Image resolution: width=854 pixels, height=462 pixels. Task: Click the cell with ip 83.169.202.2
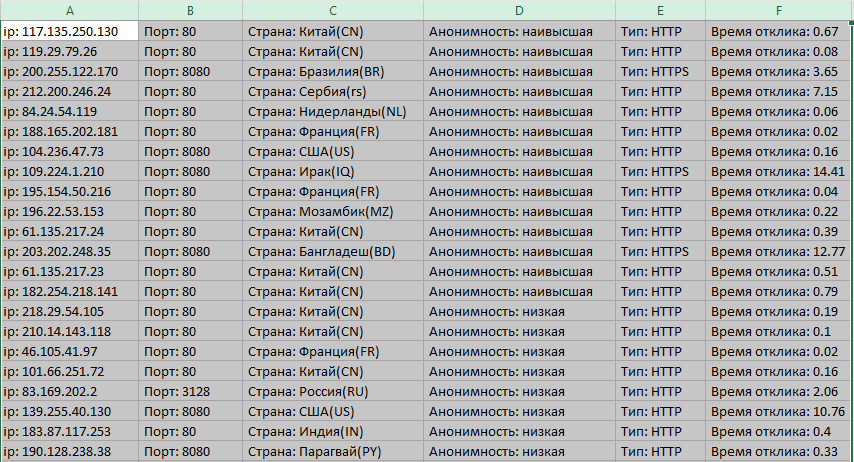pos(69,391)
